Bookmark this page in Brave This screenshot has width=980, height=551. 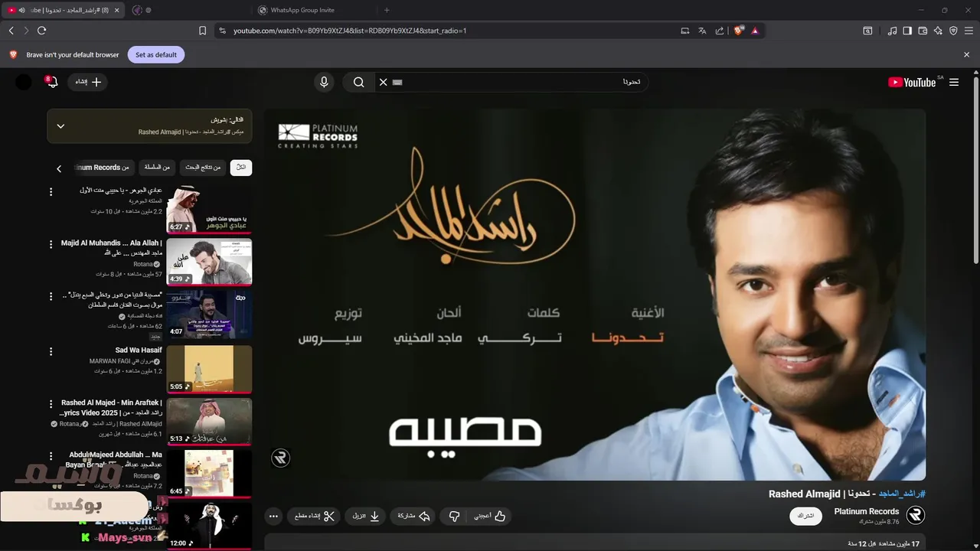click(202, 31)
